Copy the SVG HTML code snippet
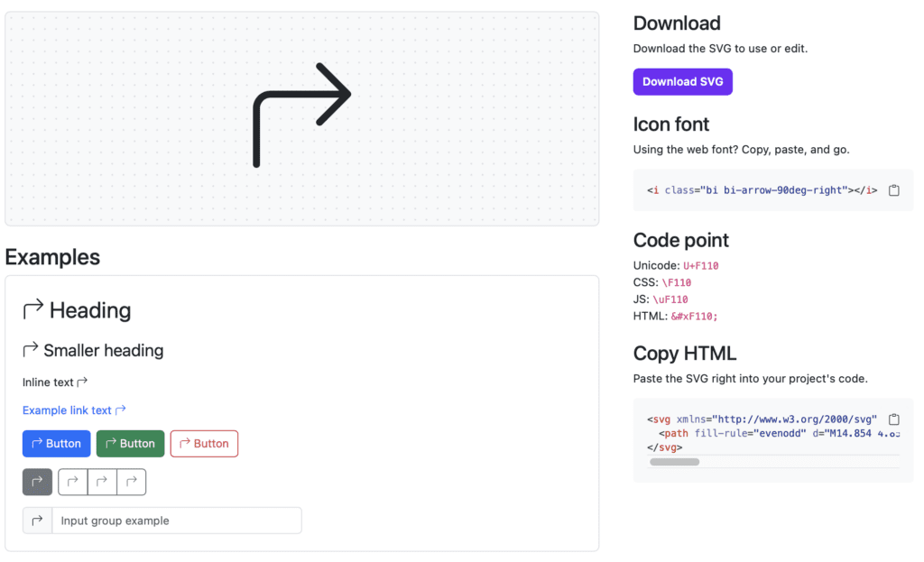The image size is (924, 562). pyautogui.click(x=894, y=419)
